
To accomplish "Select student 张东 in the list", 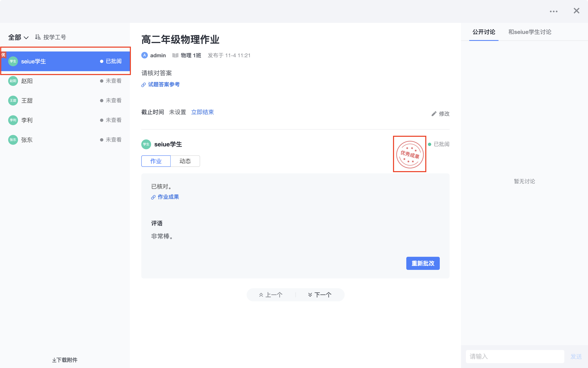I will [65, 140].
